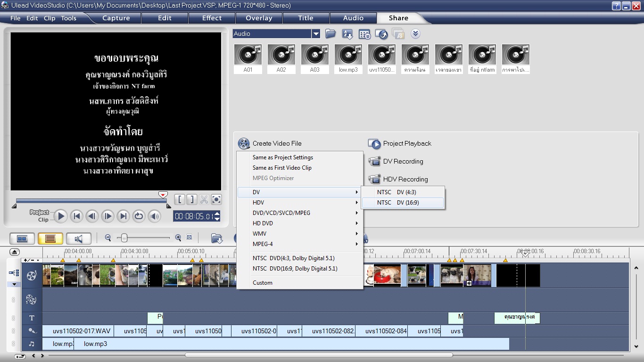
Task: Switch to Timeline View
Action: tap(50, 239)
